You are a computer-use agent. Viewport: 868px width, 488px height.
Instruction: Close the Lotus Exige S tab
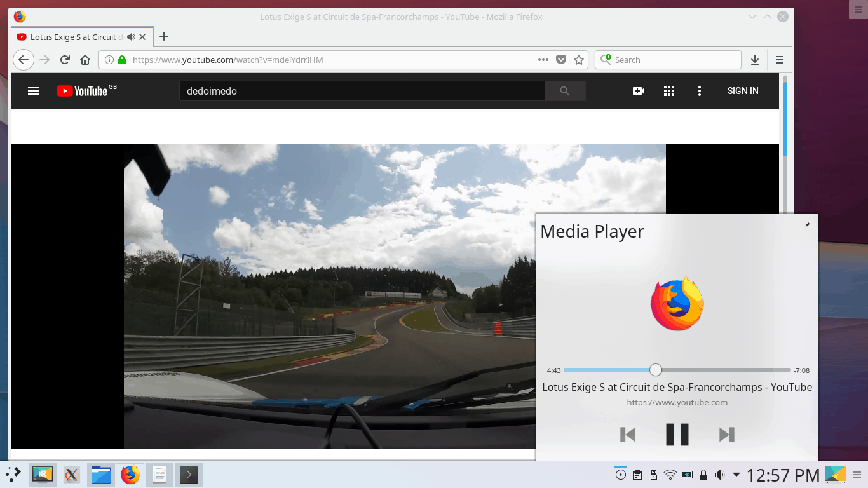[x=142, y=37]
